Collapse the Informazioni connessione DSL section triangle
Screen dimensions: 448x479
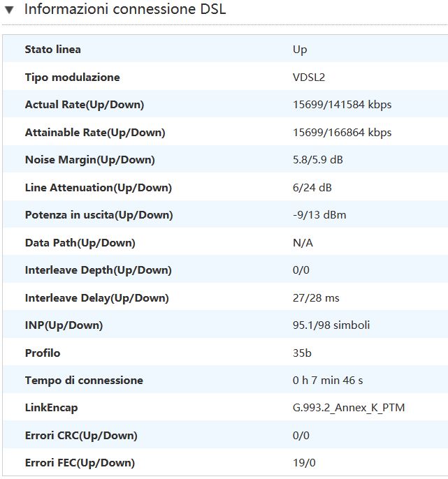10,10
